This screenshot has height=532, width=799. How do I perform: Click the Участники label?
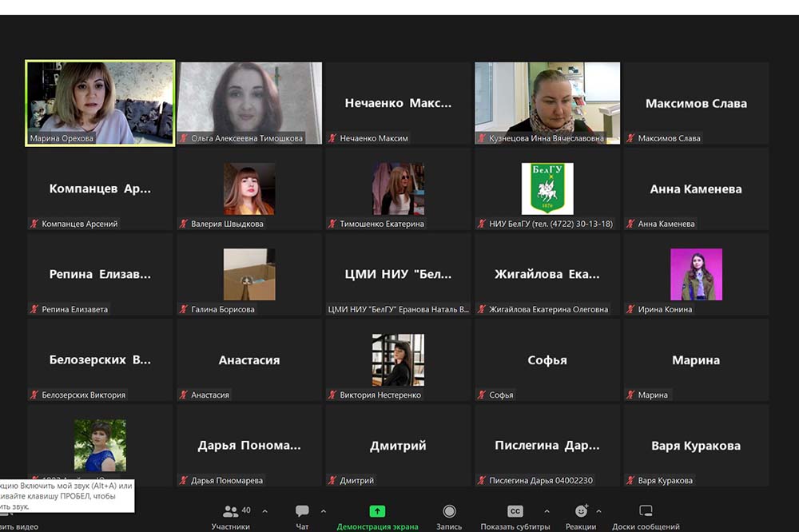tap(230, 526)
